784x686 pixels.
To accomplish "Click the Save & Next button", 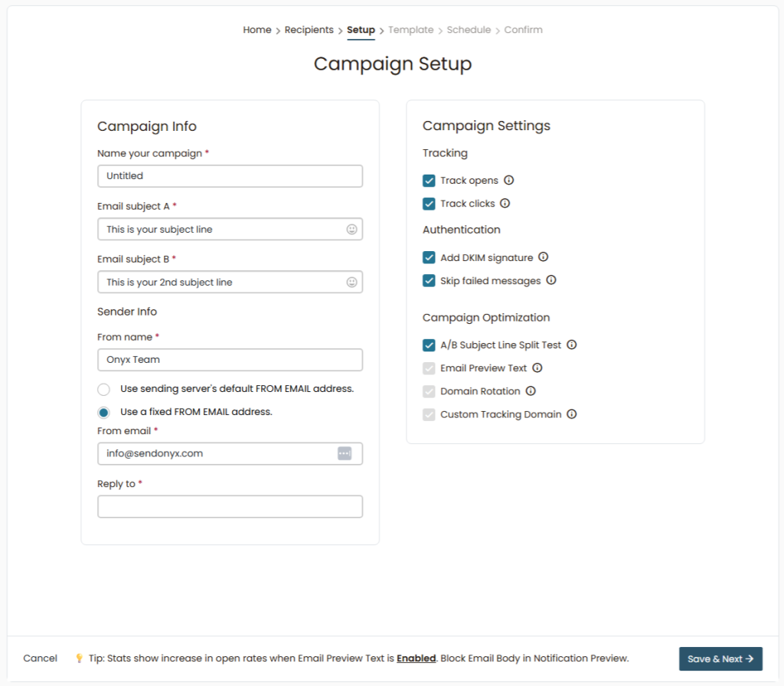I will click(720, 658).
